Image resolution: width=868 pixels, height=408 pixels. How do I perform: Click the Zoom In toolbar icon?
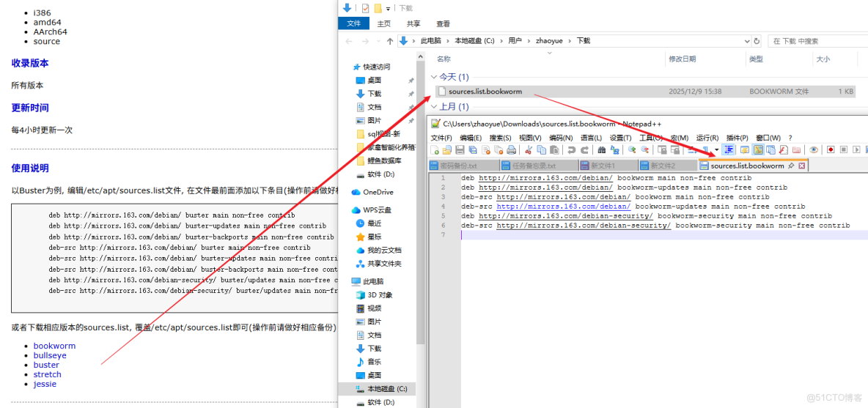pyautogui.click(x=632, y=150)
